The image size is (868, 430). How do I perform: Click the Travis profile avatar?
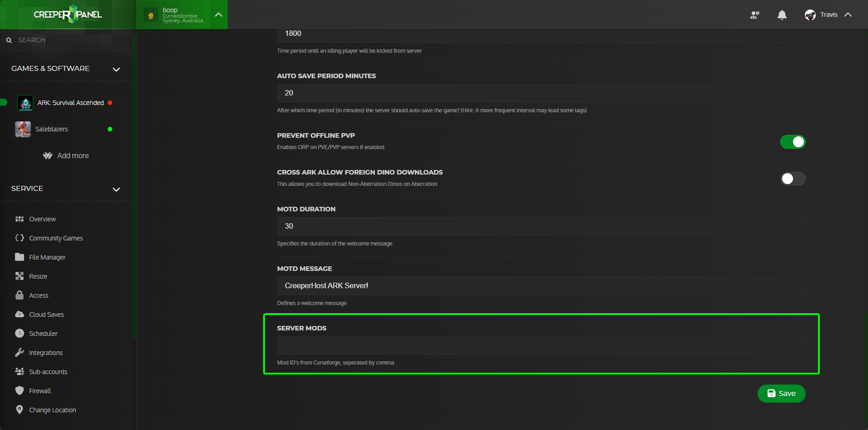pos(810,15)
